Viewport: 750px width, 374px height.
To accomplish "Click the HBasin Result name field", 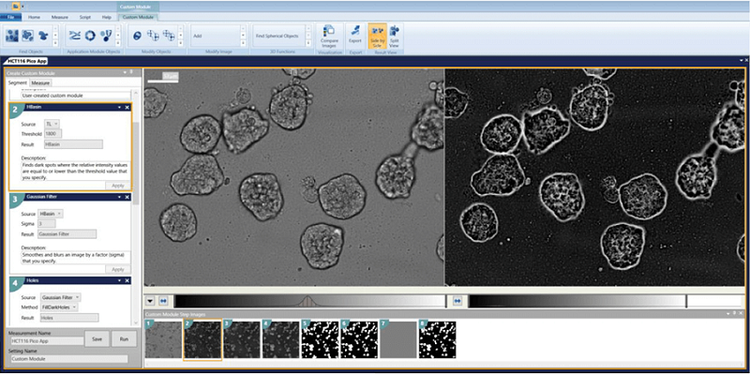I will (73, 144).
